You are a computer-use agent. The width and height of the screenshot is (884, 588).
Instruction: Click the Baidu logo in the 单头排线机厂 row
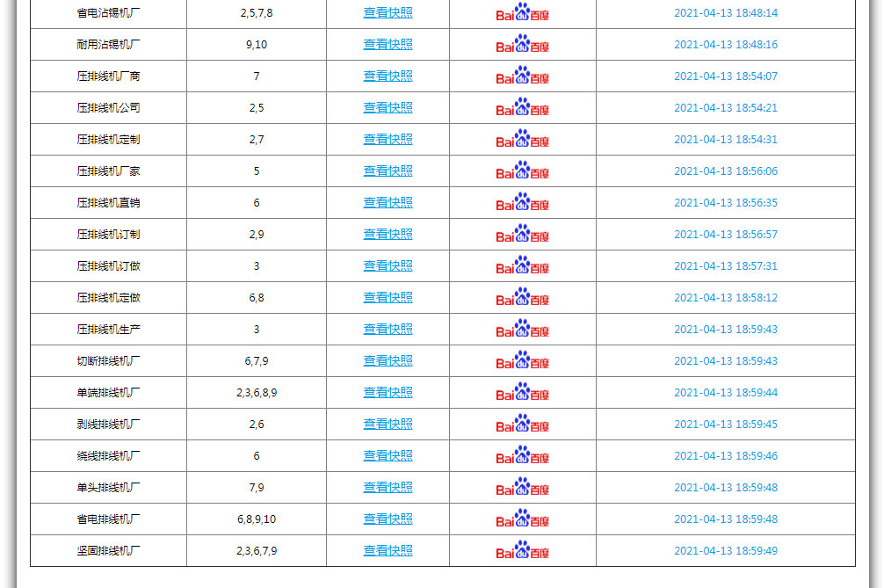[522, 487]
